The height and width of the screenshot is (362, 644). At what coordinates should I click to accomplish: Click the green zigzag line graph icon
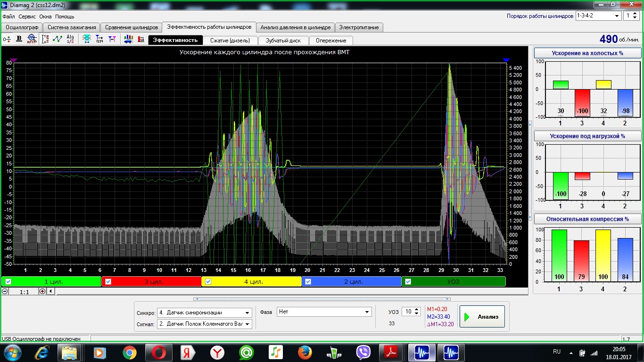coord(58,39)
